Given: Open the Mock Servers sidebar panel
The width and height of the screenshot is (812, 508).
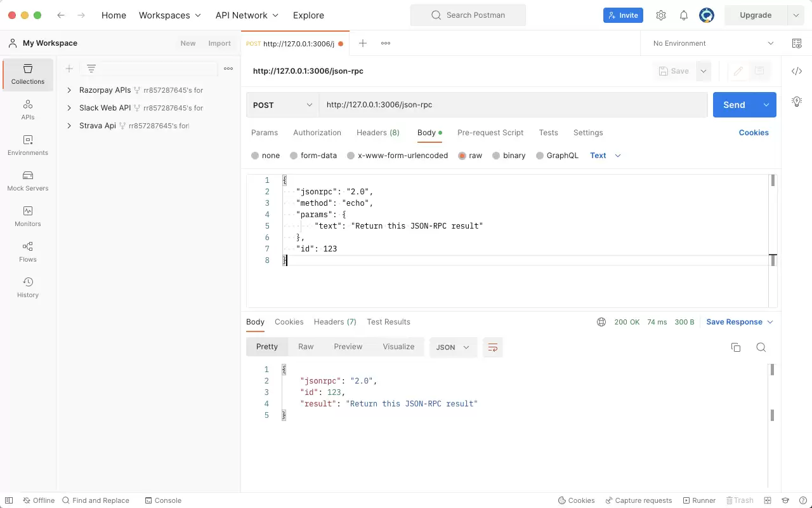Looking at the screenshot, I should 28,181.
